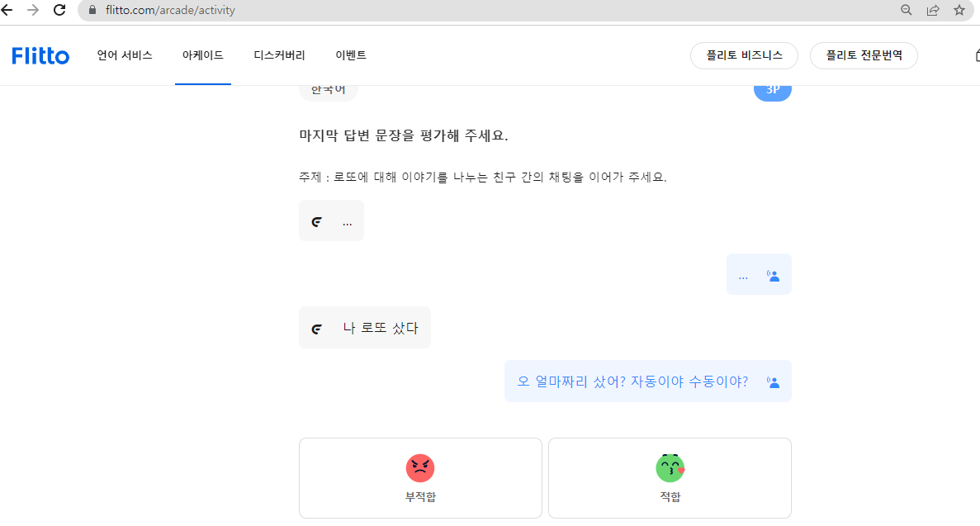
Task: Click the bookmark star in the browser toolbar
Action: 959,11
